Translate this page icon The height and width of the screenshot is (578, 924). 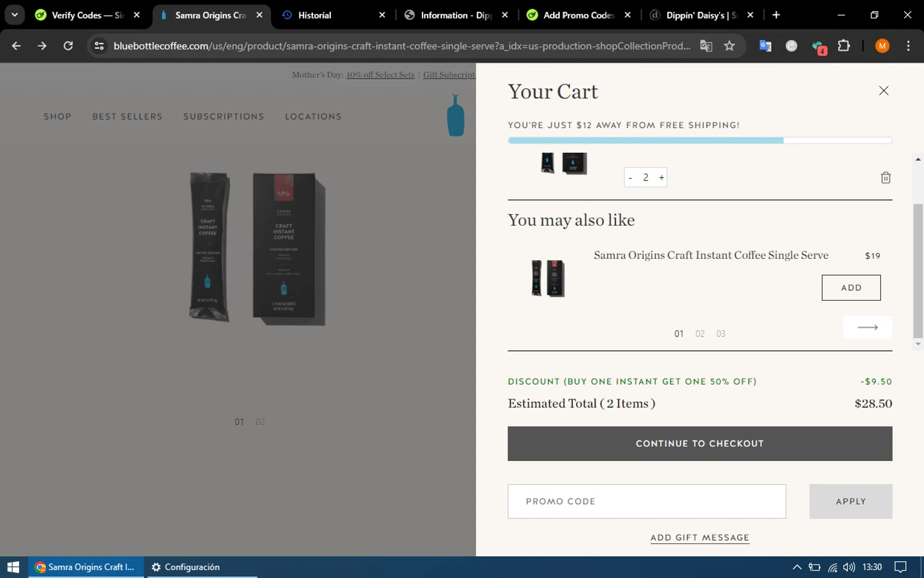707,46
